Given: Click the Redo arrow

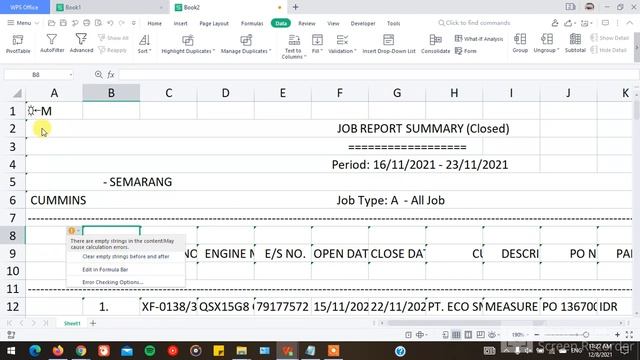Looking at the screenshot, I should tap(122, 23).
